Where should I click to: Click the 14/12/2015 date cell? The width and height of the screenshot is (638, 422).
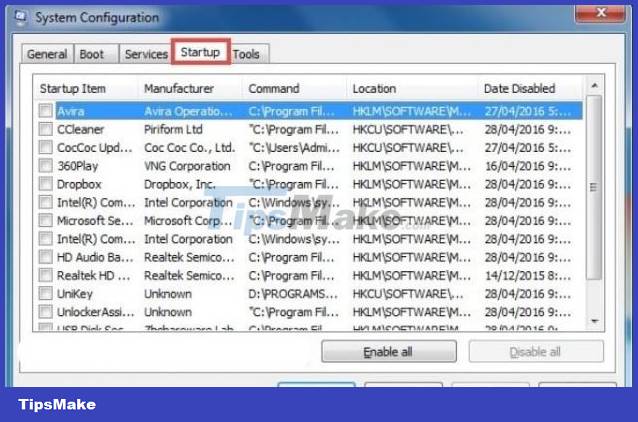click(x=528, y=276)
